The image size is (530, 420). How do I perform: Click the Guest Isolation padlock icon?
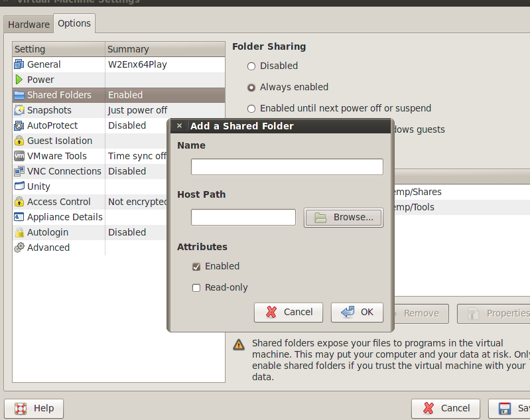tap(19, 141)
